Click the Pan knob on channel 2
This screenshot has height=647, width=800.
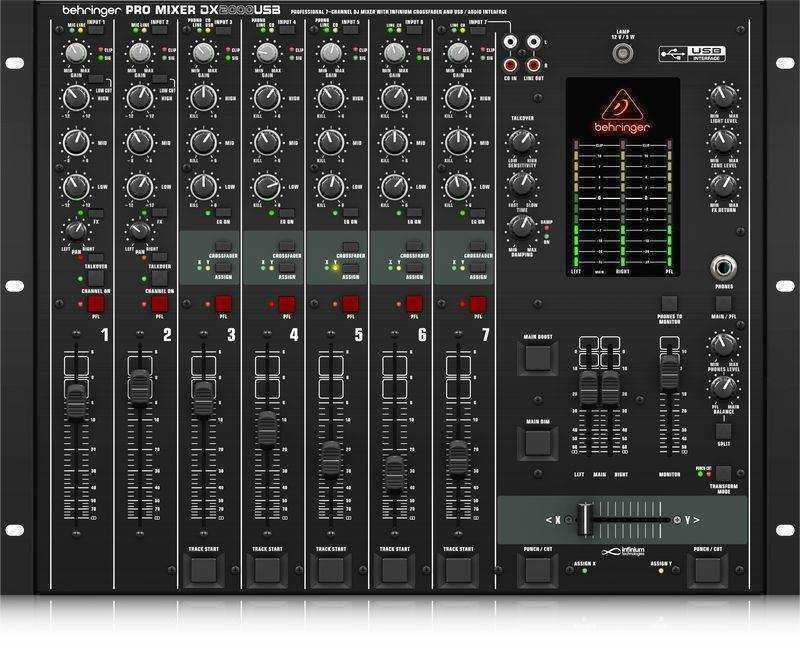[x=140, y=231]
